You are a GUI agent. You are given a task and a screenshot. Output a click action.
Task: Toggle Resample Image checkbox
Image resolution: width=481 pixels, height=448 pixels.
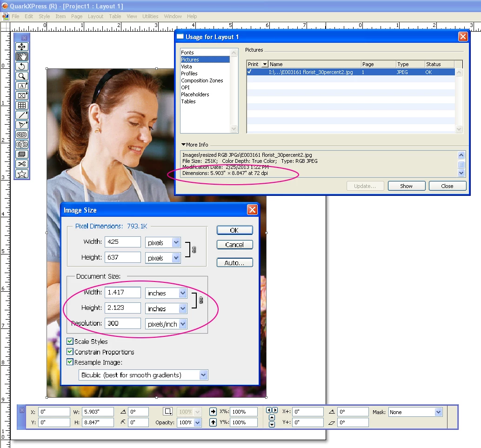70,362
